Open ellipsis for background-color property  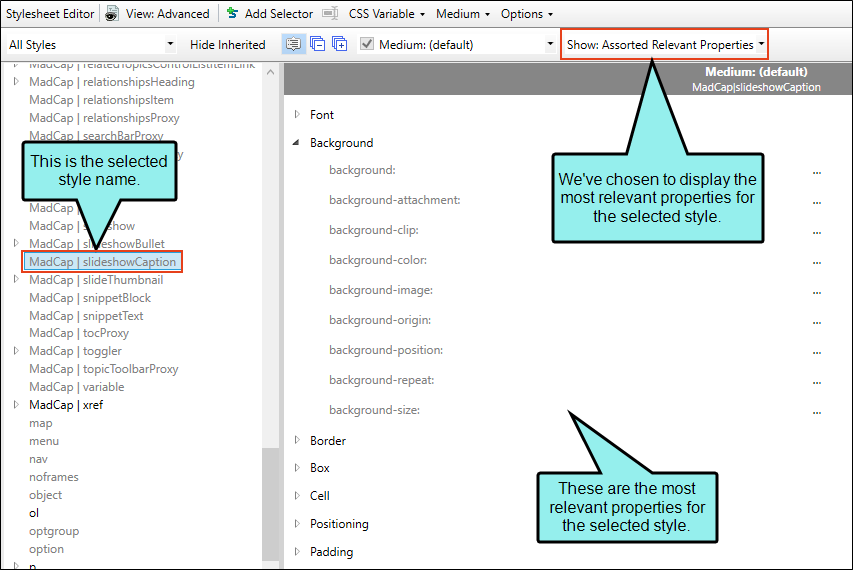coord(817,263)
